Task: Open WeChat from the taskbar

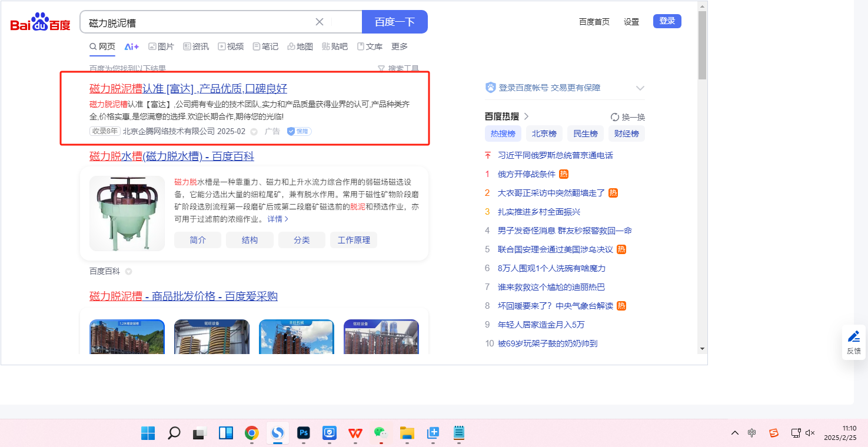Action: click(381, 433)
